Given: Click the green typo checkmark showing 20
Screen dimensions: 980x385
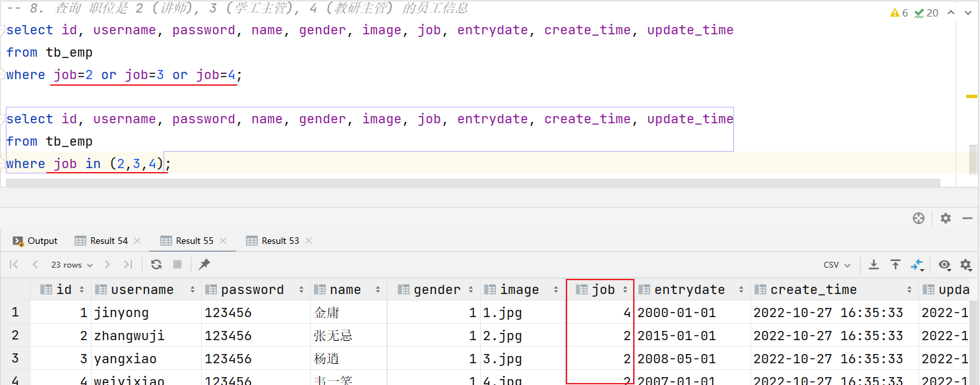Looking at the screenshot, I should click(x=927, y=13).
